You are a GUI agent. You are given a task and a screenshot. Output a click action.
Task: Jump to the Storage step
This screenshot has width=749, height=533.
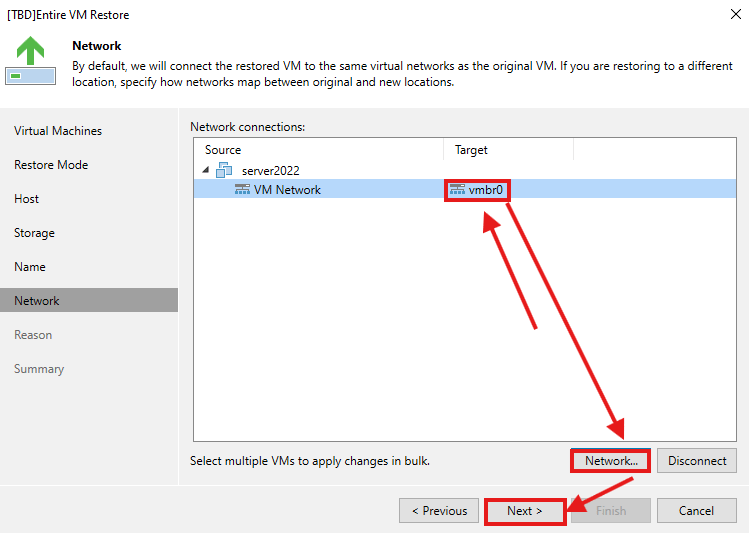click(35, 233)
